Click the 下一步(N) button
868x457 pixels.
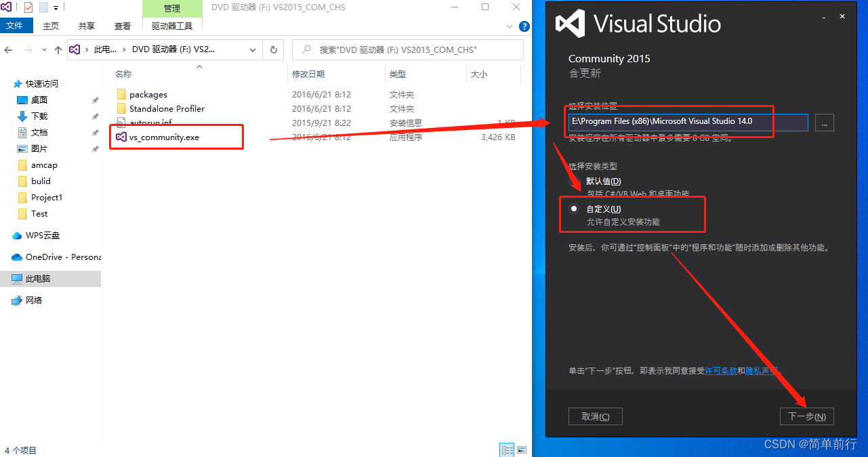806,417
